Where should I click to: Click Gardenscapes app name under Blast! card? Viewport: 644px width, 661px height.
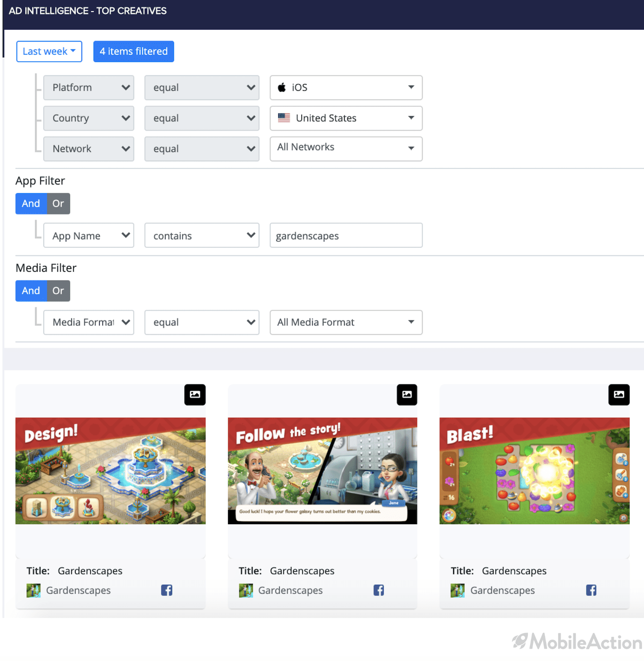tap(503, 590)
